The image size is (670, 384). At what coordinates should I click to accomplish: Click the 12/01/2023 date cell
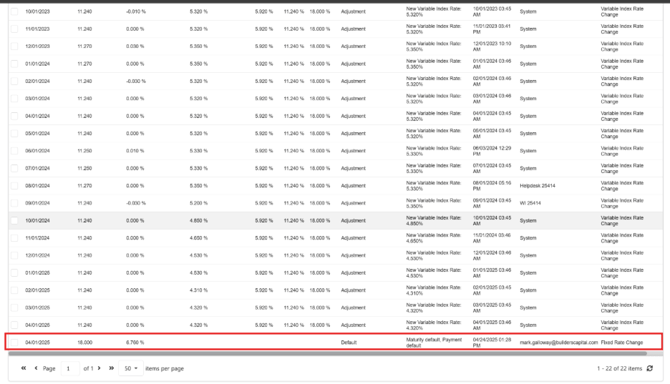pyautogui.click(x=37, y=46)
